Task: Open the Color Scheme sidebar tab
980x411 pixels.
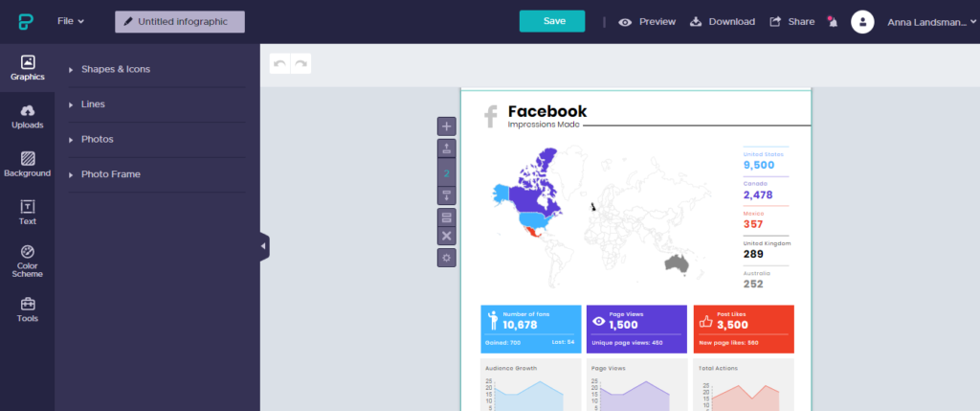Action: (28, 262)
